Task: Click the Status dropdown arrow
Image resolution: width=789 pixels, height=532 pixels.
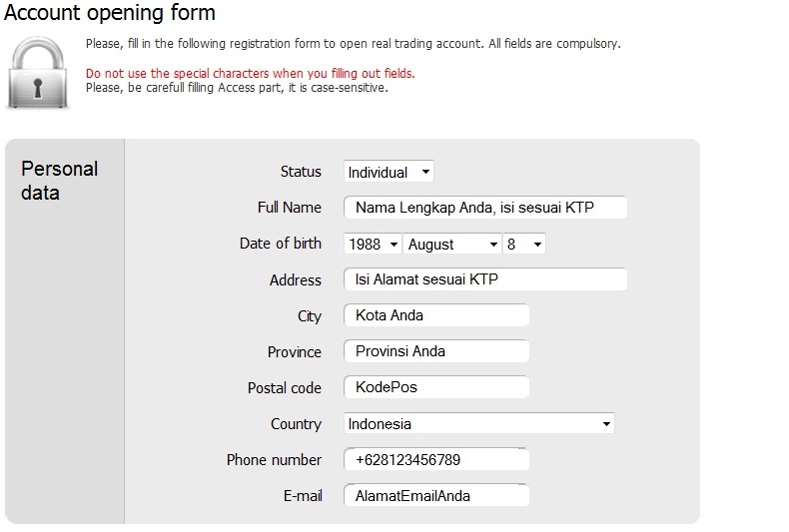Action: tap(425, 172)
